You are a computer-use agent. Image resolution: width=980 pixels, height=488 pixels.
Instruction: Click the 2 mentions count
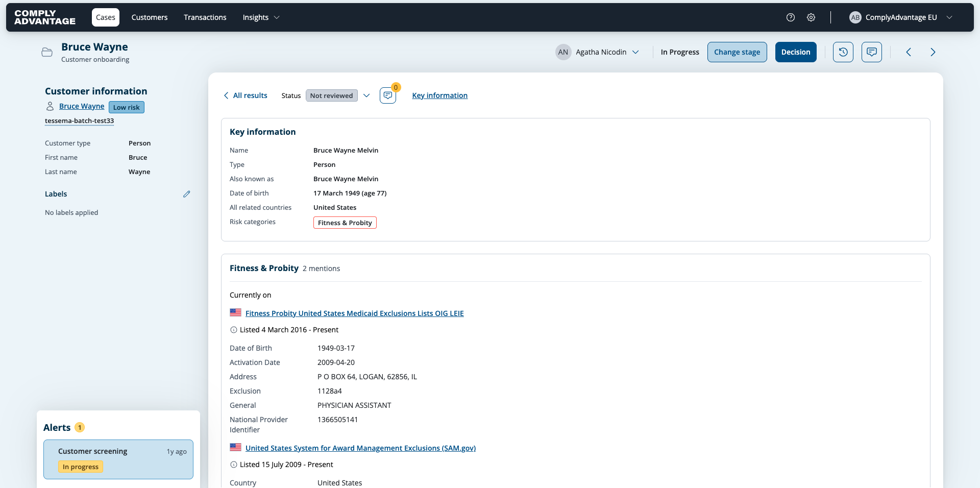(321, 269)
